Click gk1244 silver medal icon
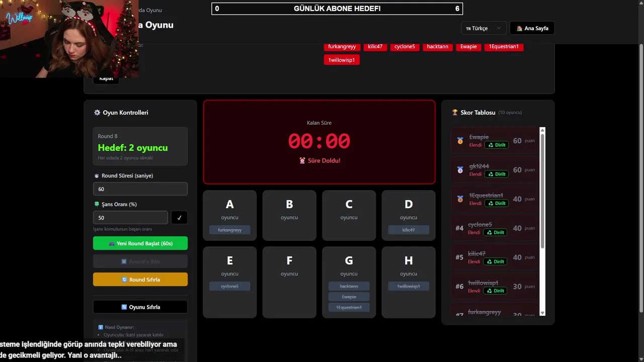Screen dimensions: 644x362 pos(460,170)
